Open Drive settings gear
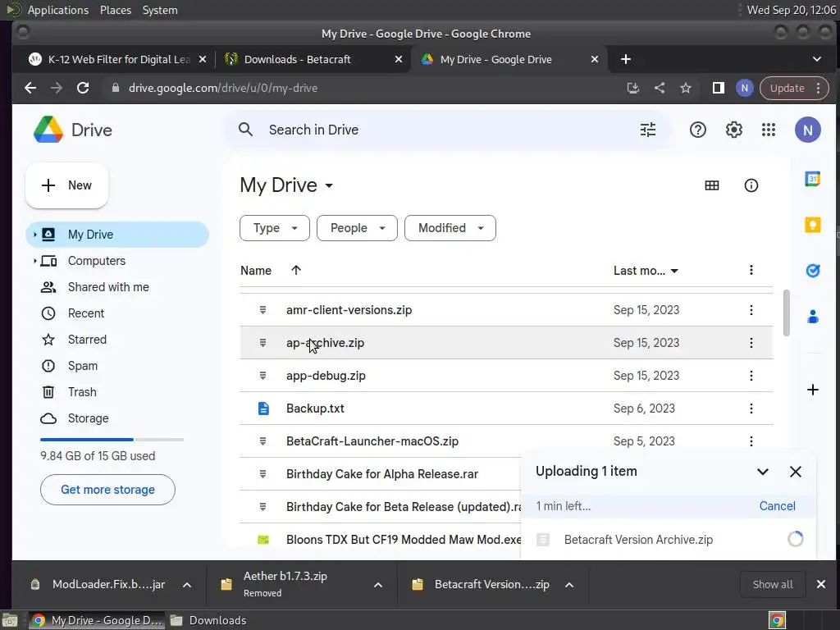Viewport: 840px width, 630px height. [734, 130]
